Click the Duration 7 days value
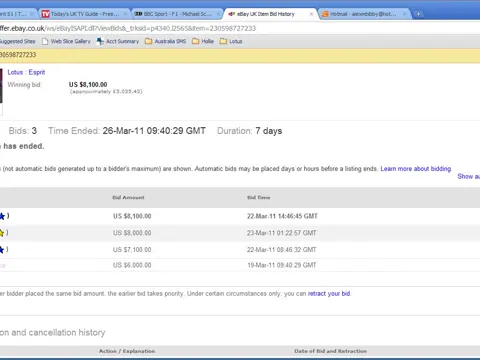This screenshot has width=480, height=360. [x=269, y=131]
